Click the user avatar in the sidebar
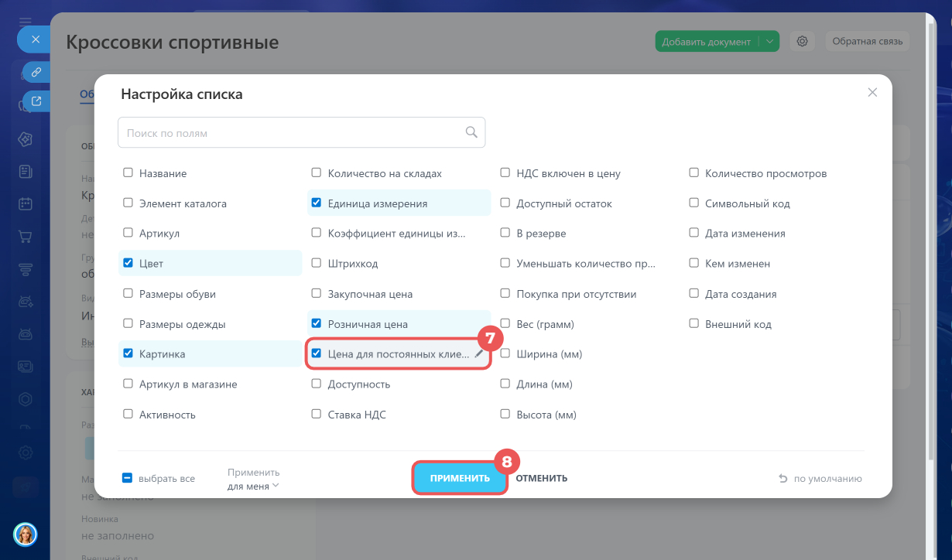 pos(26,534)
